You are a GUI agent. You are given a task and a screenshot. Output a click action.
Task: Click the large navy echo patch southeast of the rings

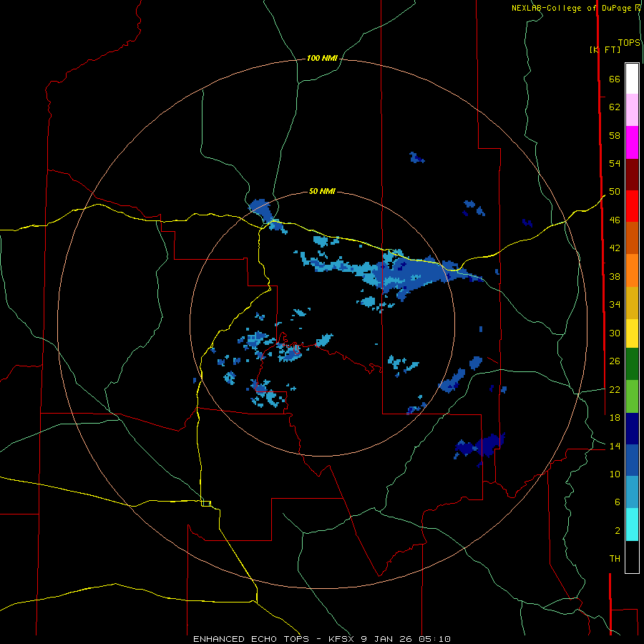(486, 446)
